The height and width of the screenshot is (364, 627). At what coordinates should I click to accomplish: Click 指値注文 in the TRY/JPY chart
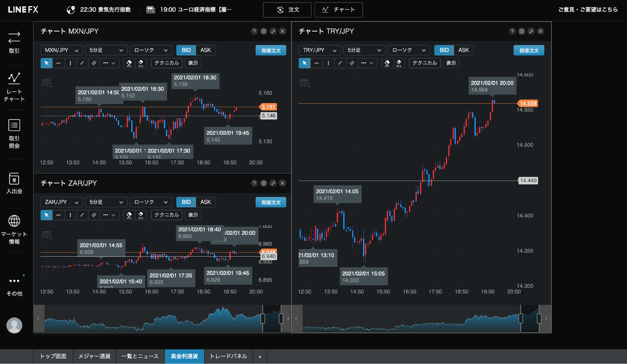(529, 50)
